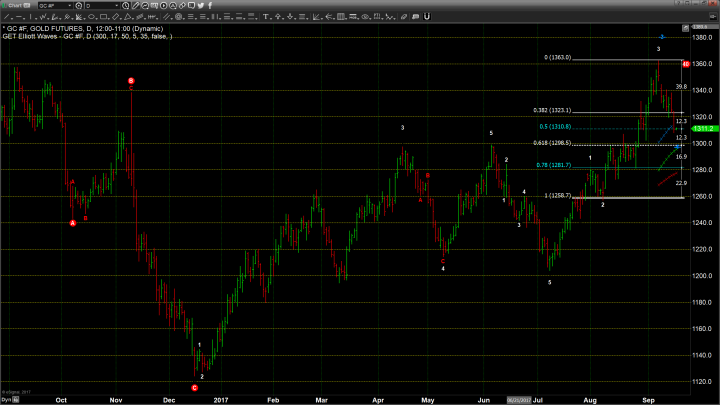720x405 pixels.
Task: Click the small icon beside the Dyn label
Action: click(x=16, y=399)
